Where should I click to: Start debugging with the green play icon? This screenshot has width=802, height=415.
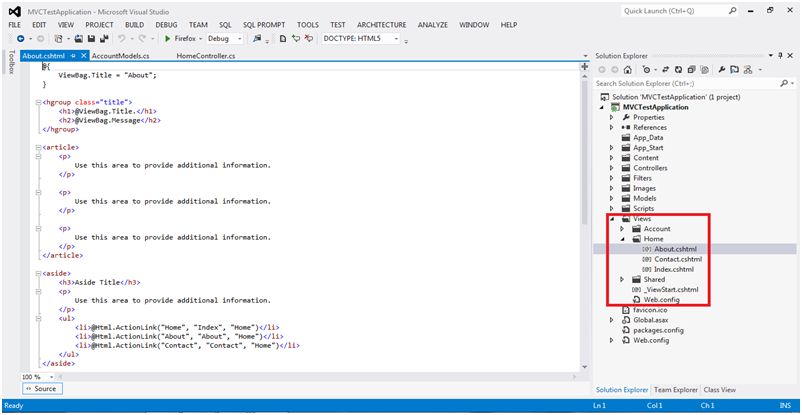[167, 38]
